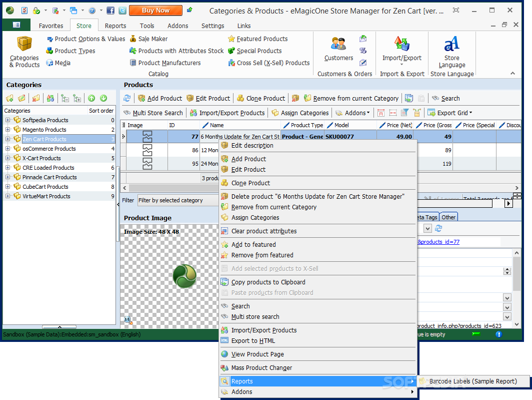Screen dimensions: 532x400
Task: Click Clone Product toolbar button
Action: [x=261, y=98]
